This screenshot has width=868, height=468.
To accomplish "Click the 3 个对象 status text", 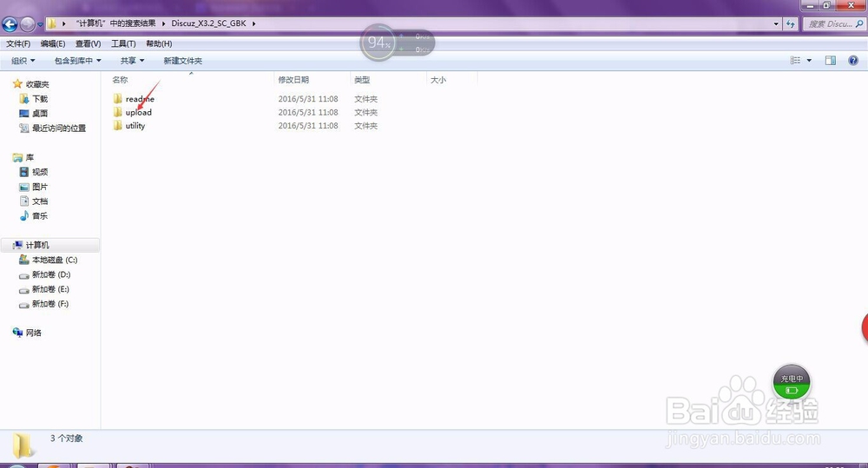I will (x=67, y=438).
